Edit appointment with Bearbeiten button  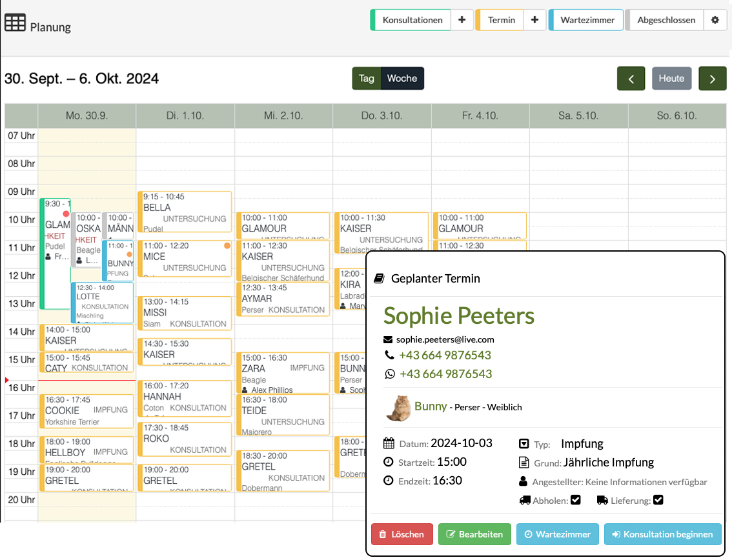pyautogui.click(x=475, y=534)
